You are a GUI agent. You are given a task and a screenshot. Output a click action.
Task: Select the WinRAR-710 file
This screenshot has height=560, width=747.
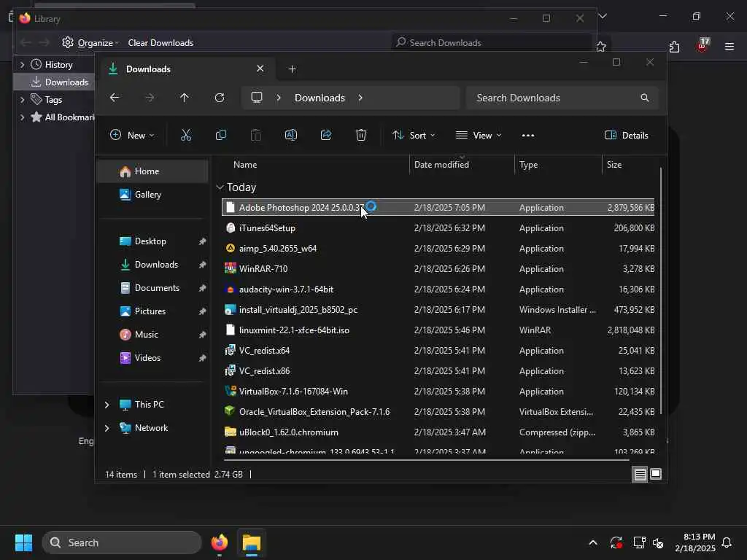438,269
